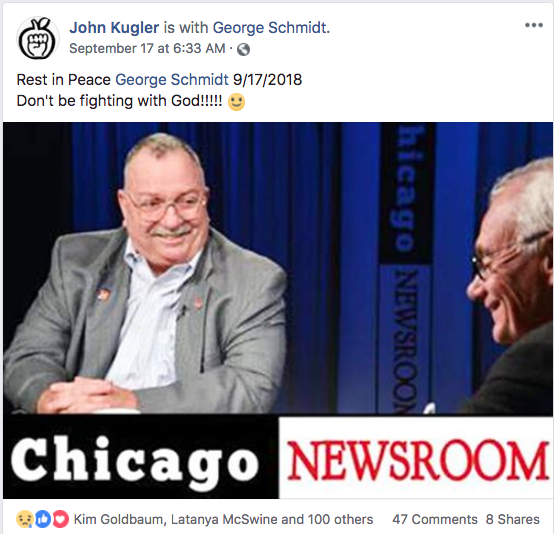Expand the 47 Comments section
Image resolution: width=554 pixels, height=534 pixels.
435,519
